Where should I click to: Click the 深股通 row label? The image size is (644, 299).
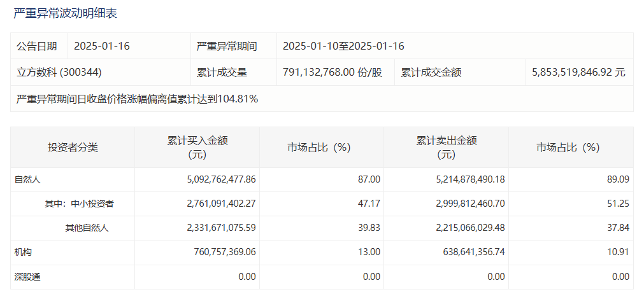pyautogui.click(x=27, y=277)
